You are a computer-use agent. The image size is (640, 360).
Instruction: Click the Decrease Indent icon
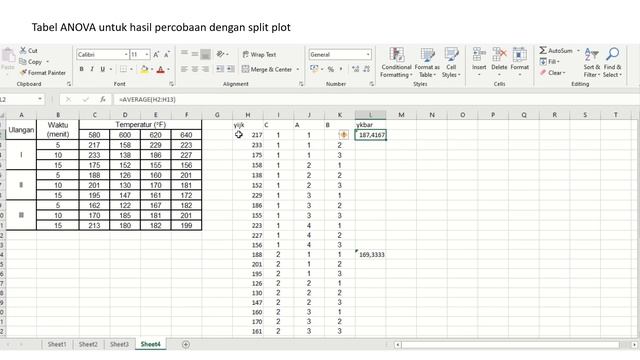point(220,69)
